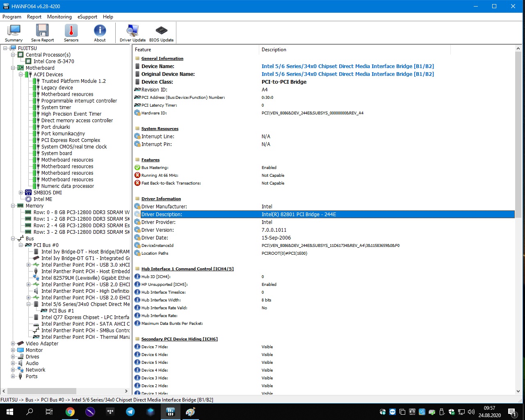Select Intel Core i5-3470 processor
The width and height of the screenshot is (525, 420).
[54, 62]
